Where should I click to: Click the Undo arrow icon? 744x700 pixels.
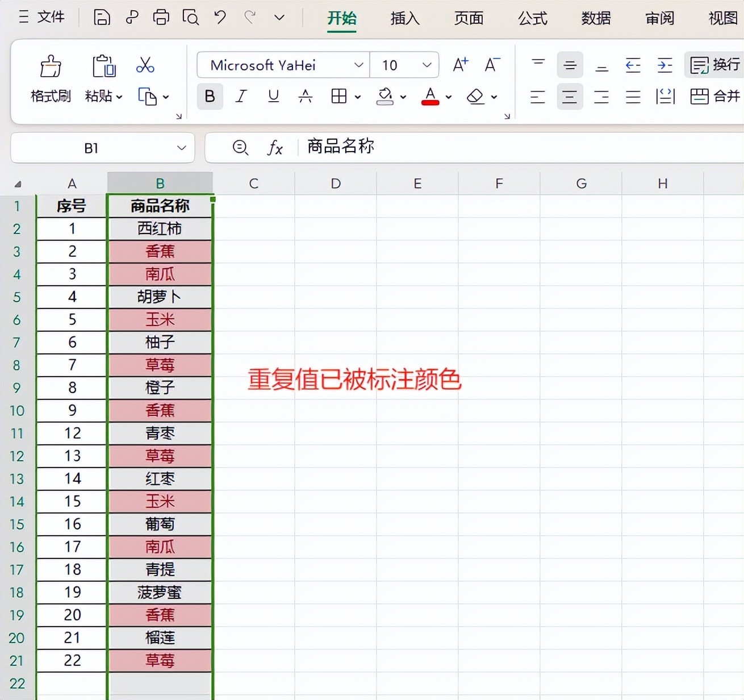(x=220, y=18)
